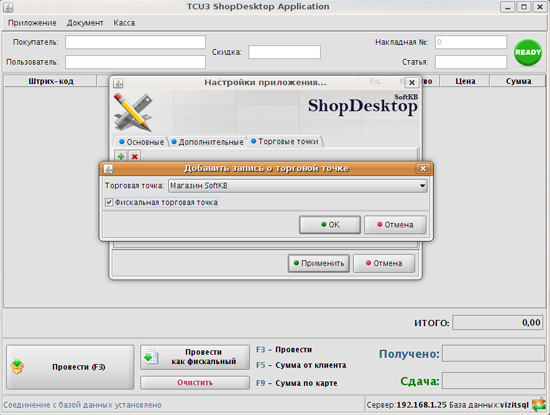Click the Применить button
Screen dimensions: 550x415
(318, 263)
